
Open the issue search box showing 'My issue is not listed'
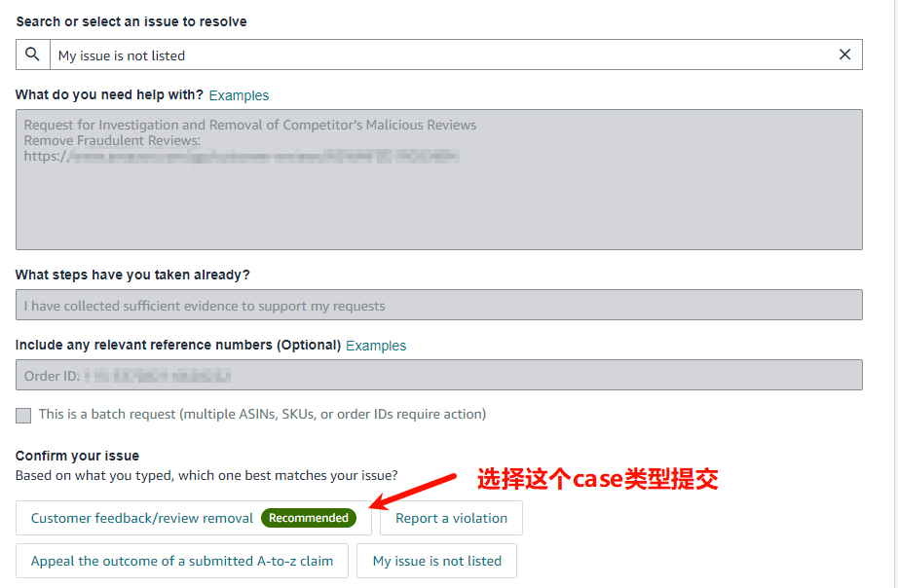438,55
